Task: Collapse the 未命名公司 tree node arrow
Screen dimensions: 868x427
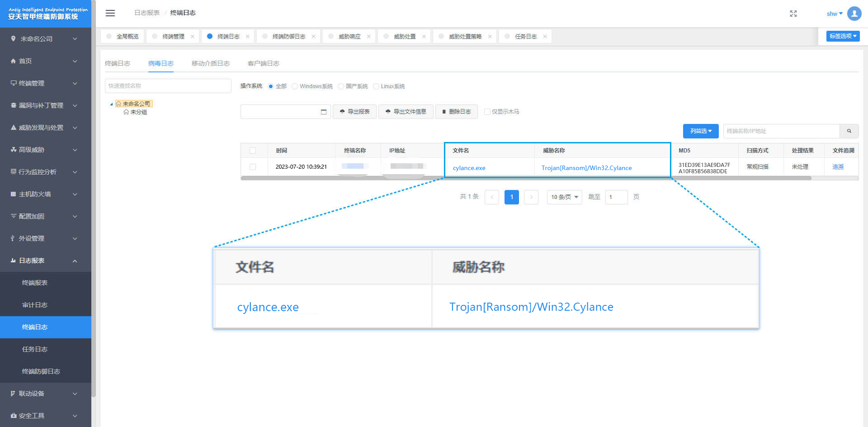Action: (112, 104)
